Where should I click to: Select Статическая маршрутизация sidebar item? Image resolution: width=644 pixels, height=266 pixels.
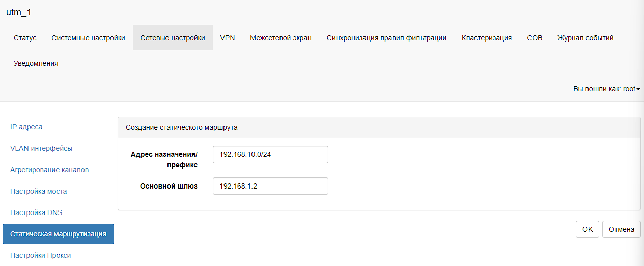tap(58, 234)
